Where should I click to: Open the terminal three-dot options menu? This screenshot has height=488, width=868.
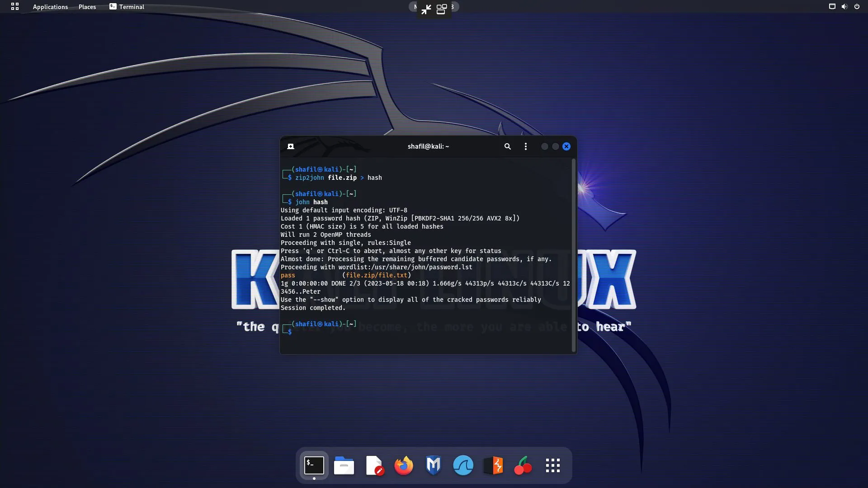click(525, 146)
